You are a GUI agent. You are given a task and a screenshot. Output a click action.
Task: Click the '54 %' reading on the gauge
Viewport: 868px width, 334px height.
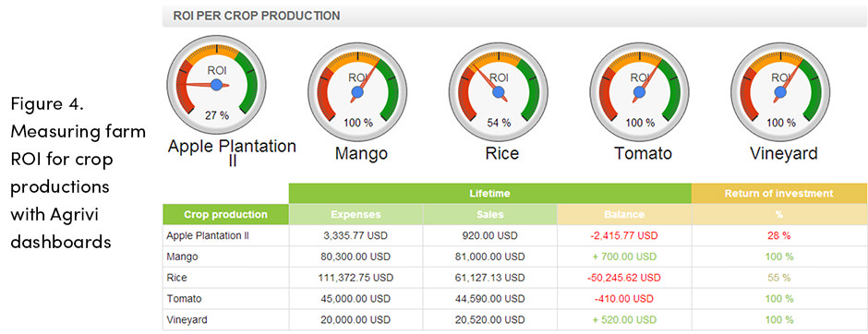click(x=499, y=123)
